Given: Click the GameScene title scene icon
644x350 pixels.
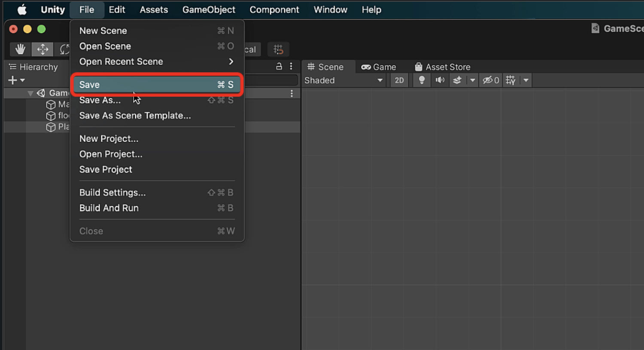Looking at the screenshot, I should pos(595,28).
